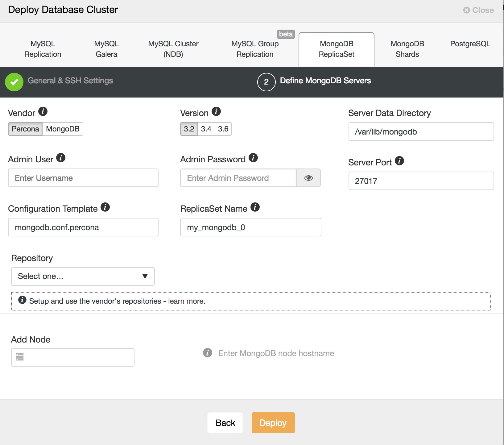
Task: Click the Version info icon
Action: click(216, 111)
